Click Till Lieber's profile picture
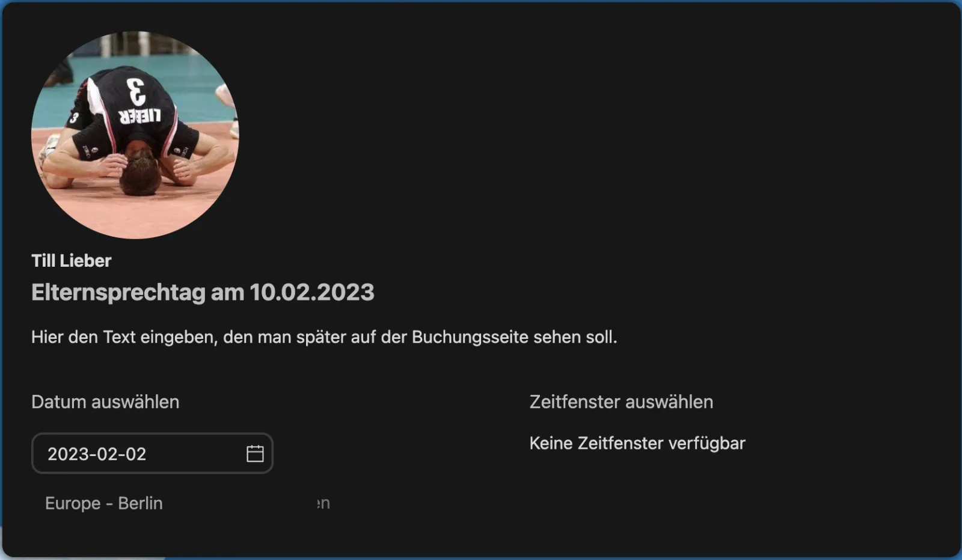The image size is (962, 560). pos(136,135)
